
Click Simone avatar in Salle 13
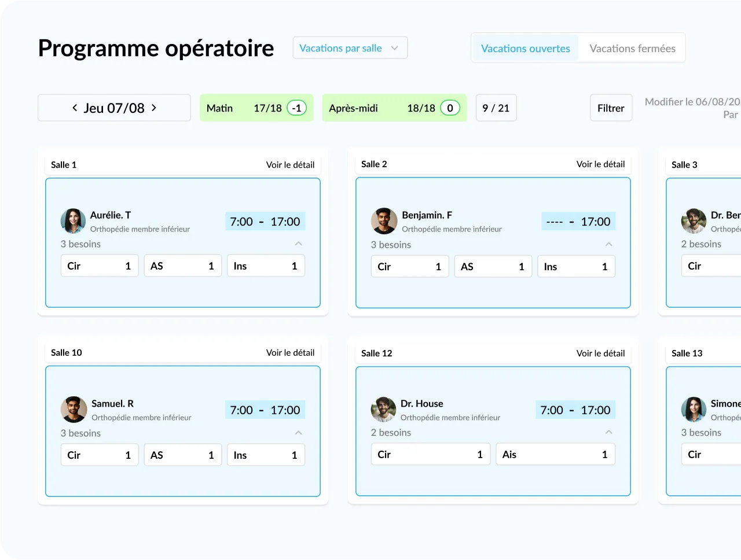point(694,410)
